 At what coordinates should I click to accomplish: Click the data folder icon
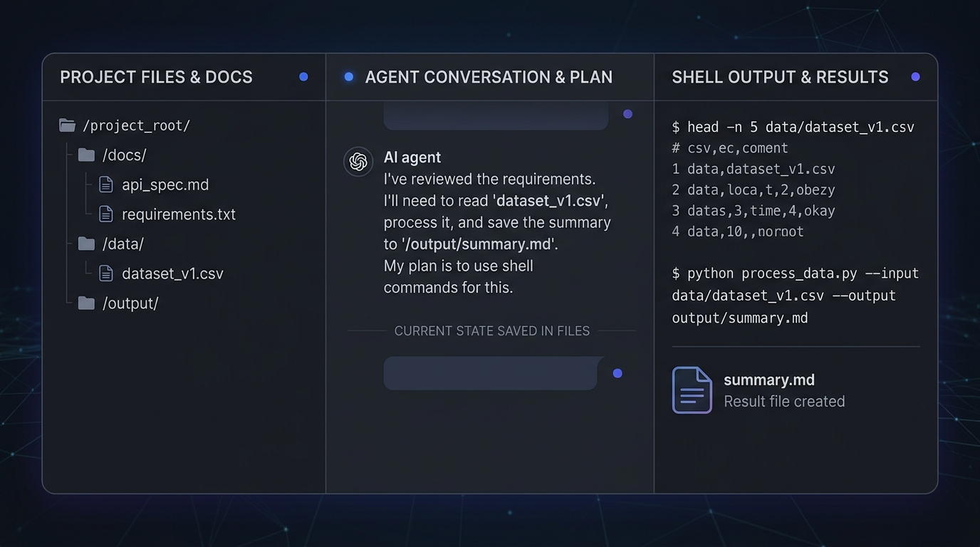86,244
